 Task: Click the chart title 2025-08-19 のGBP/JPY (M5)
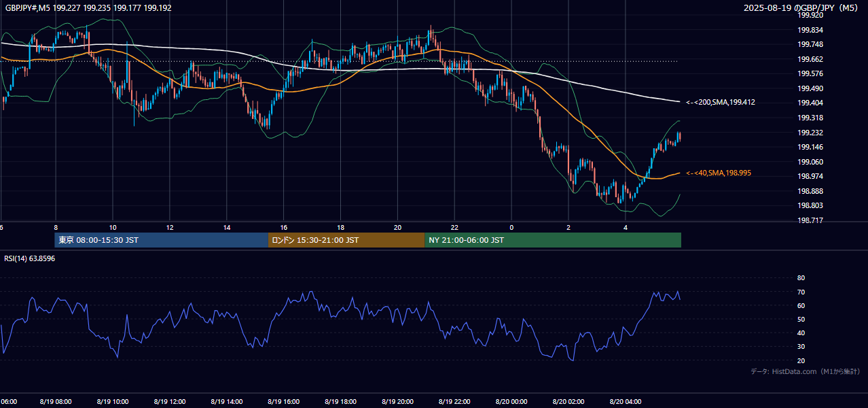pyautogui.click(x=801, y=8)
